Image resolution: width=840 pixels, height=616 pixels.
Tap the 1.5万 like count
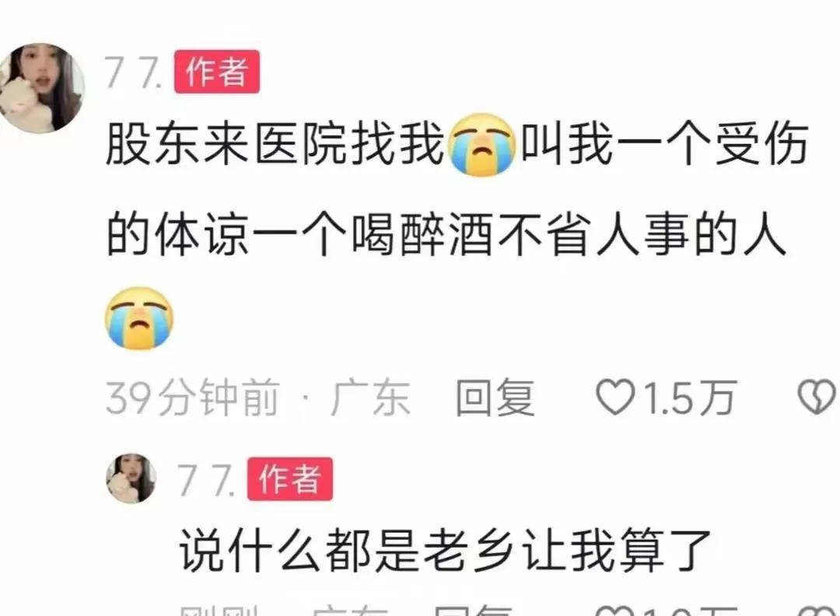[x=690, y=397]
